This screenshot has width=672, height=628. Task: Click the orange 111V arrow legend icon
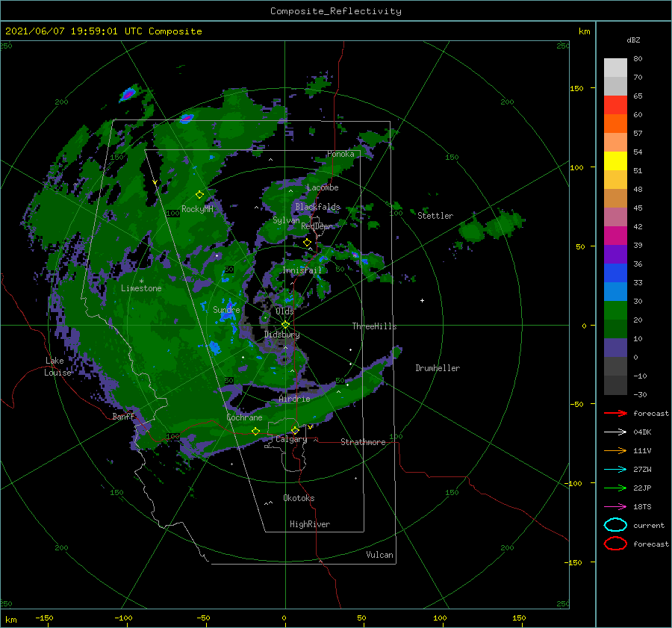(x=615, y=450)
